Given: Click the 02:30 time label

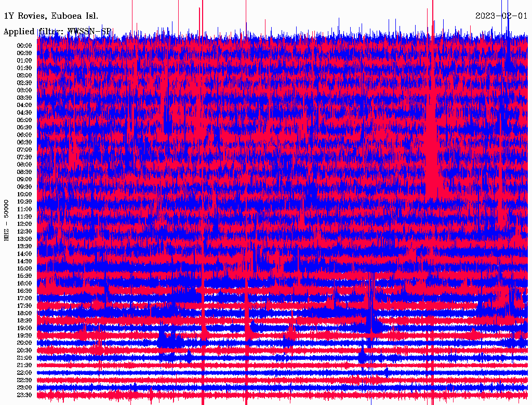Looking at the screenshot, I should [x=24, y=83].
